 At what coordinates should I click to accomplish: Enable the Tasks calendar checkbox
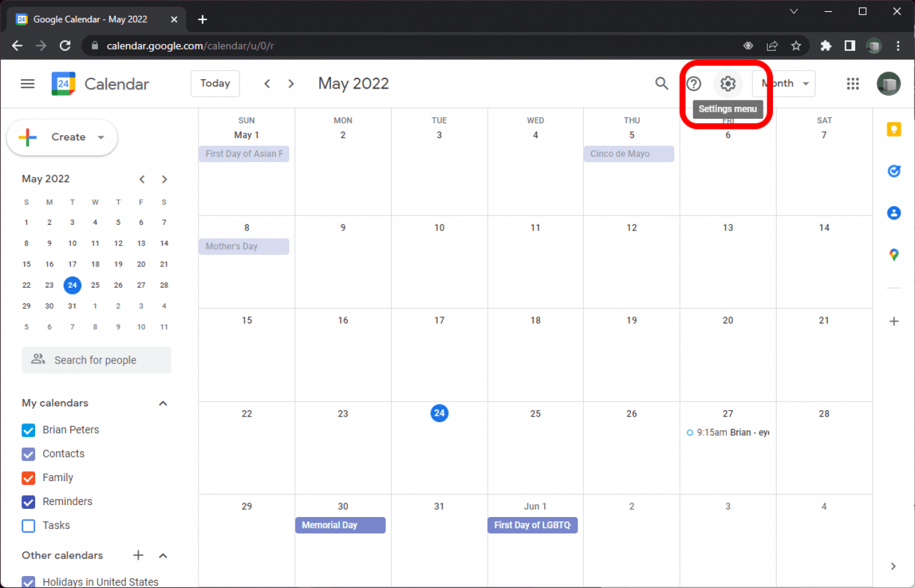coord(28,526)
